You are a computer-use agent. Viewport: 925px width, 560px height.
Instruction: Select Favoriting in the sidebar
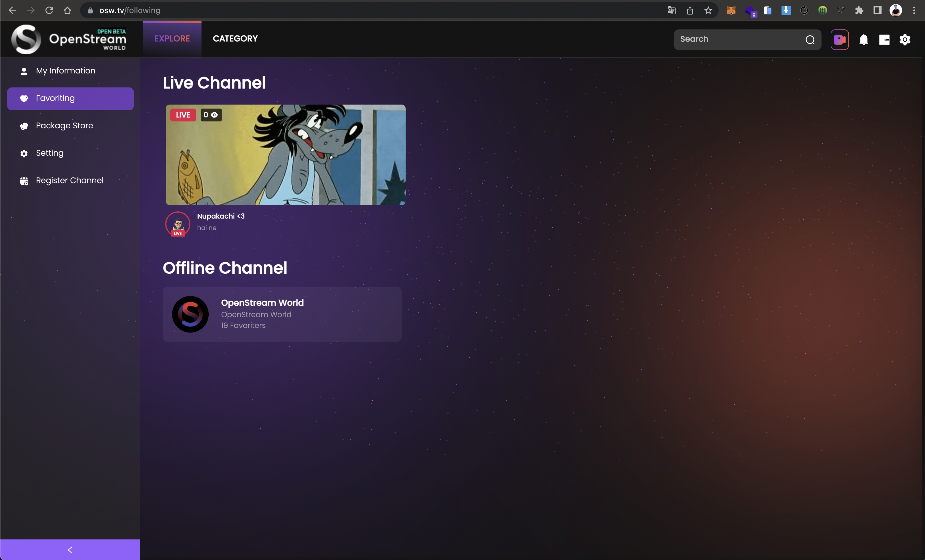coord(70,98)
